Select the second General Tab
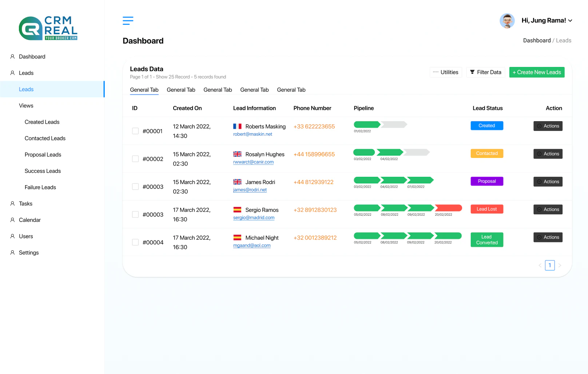The width and height of the screenshot is (588, 374). (x=181, y=90)
